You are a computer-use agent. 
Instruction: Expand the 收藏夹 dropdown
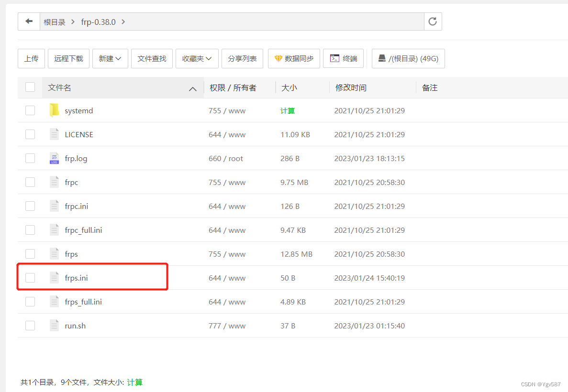tap(197, 58)
